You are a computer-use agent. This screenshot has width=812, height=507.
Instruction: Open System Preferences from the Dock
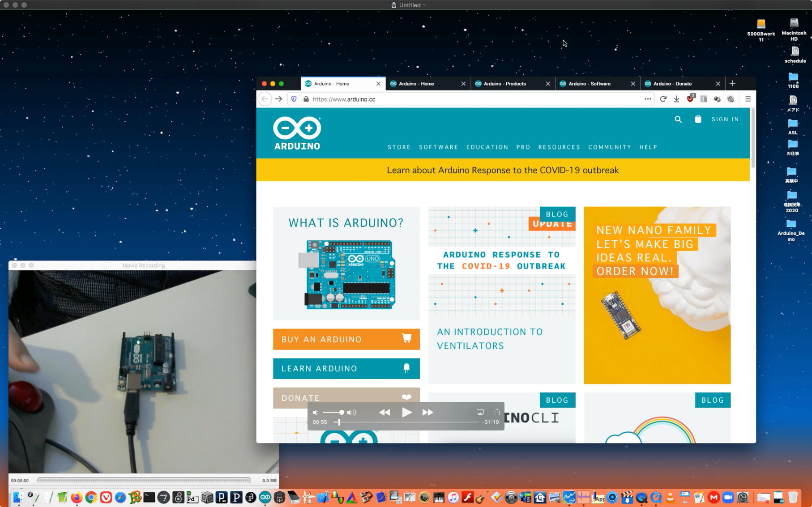point(743,497)
